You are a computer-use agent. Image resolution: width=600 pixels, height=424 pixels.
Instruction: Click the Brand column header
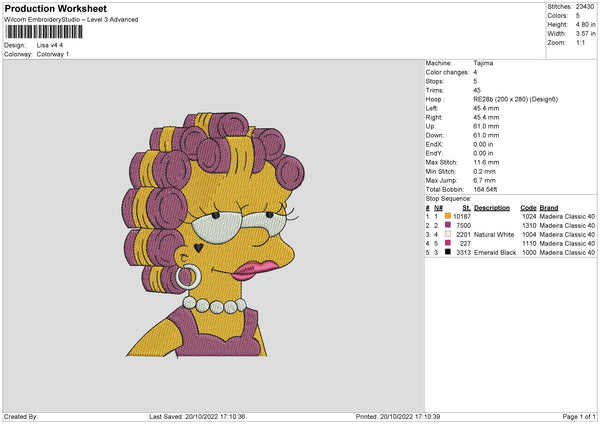tap(549, 208)
